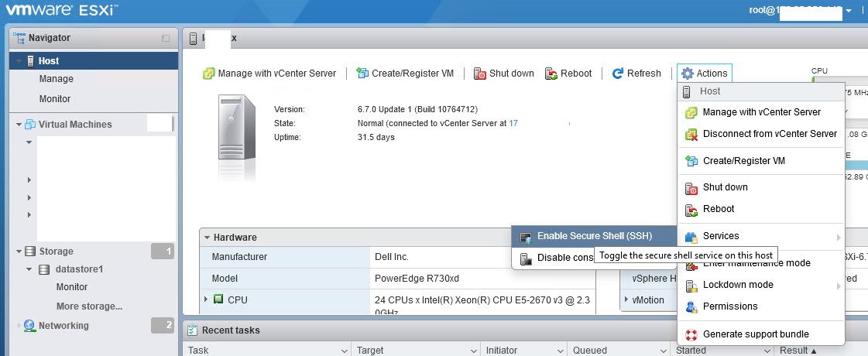This screenshot has height=356, width=868.
Task: Enable Secure Shell (SSH) service
Action: pyautogui.click(x=594, y=236)
